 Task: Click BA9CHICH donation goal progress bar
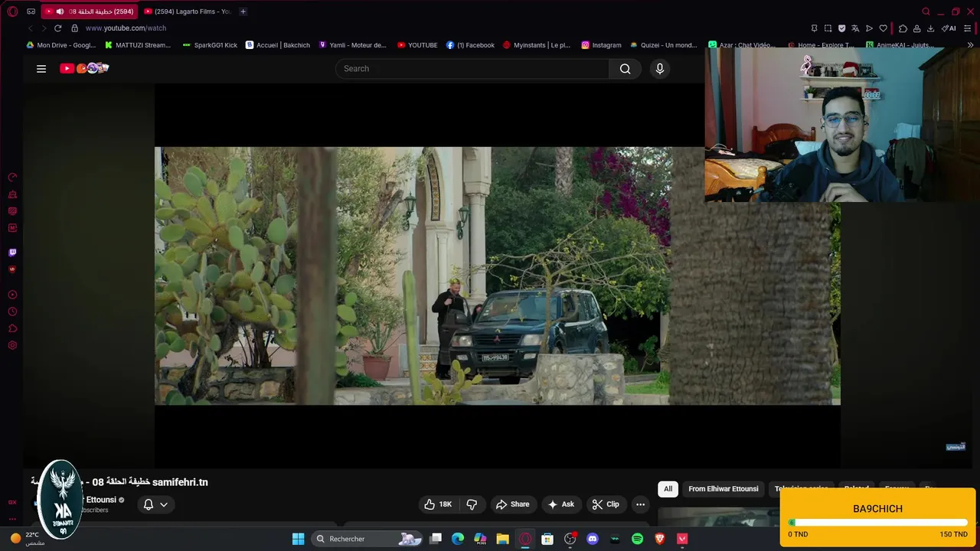[x=878, y=523]
